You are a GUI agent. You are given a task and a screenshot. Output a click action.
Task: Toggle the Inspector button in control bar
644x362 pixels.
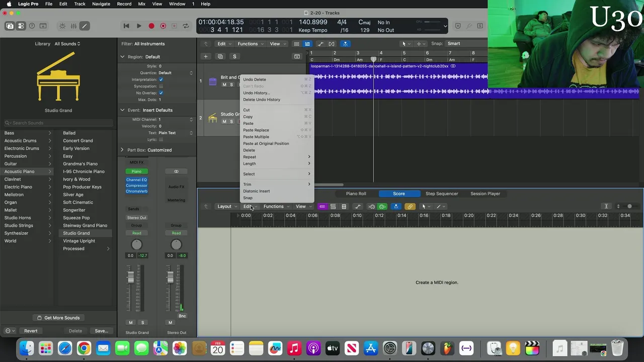[x=21, y=26]
